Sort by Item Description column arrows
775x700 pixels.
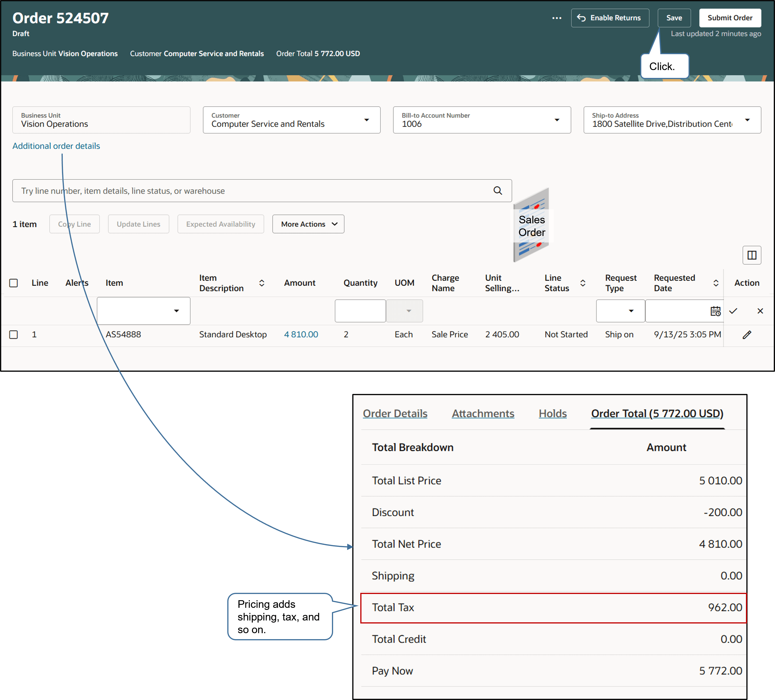(261, 283)
